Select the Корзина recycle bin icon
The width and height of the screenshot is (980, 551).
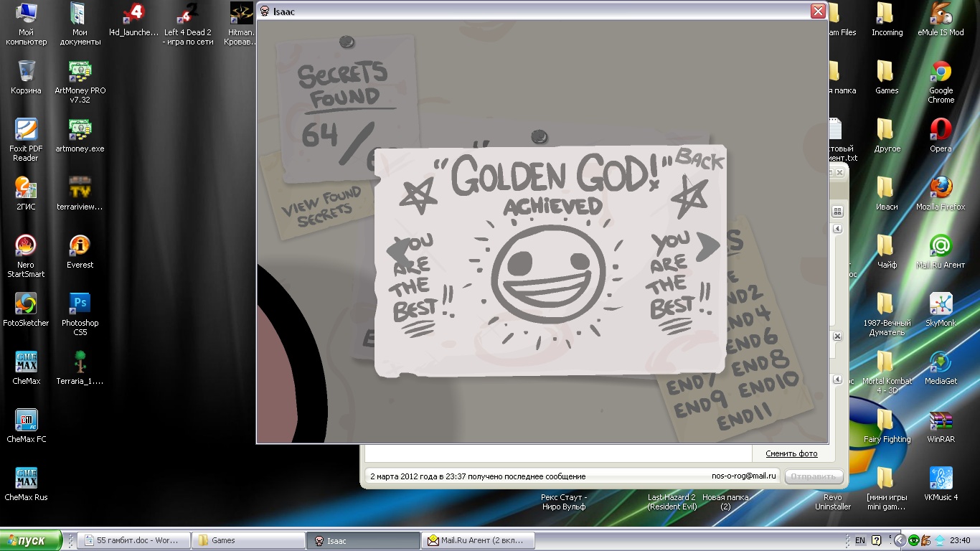point(27,77)
